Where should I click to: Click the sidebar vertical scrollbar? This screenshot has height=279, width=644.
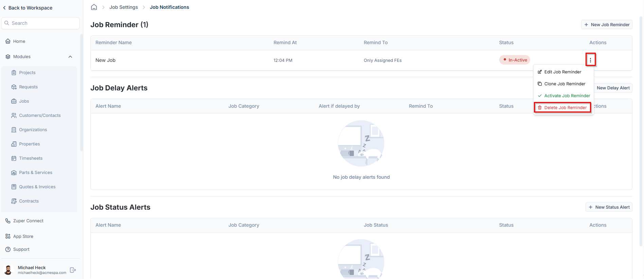click(82, 92)
